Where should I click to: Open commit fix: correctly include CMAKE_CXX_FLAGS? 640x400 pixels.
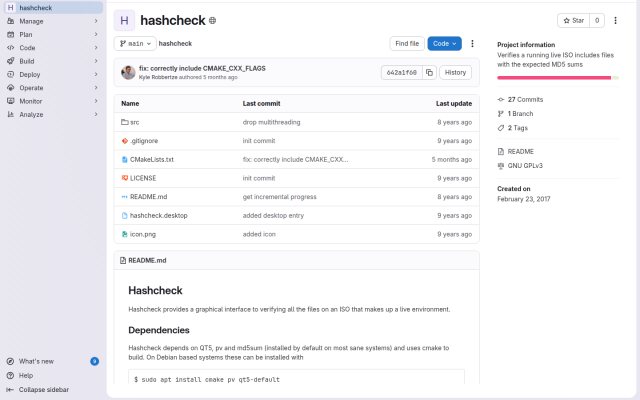pos(202,69)
